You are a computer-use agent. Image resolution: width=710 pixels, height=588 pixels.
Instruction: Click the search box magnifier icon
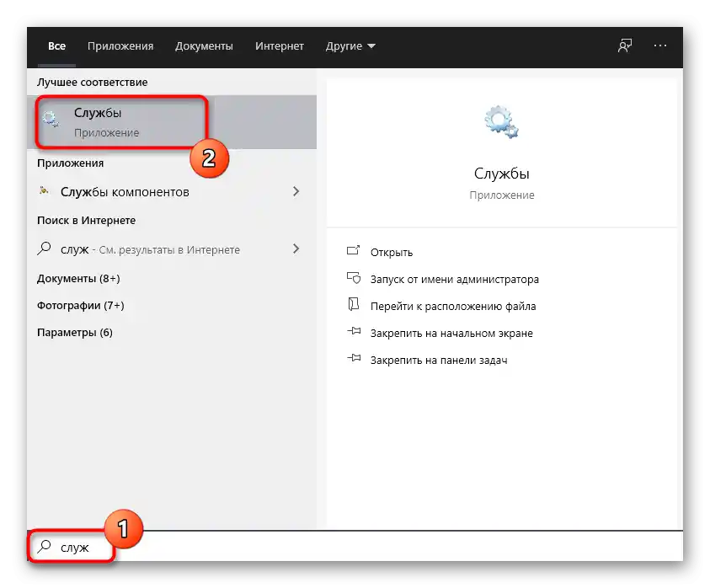45,548
